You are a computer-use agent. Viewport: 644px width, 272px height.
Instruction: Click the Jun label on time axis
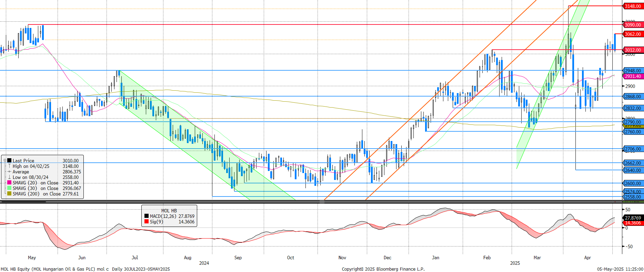(x=82, y=258)
